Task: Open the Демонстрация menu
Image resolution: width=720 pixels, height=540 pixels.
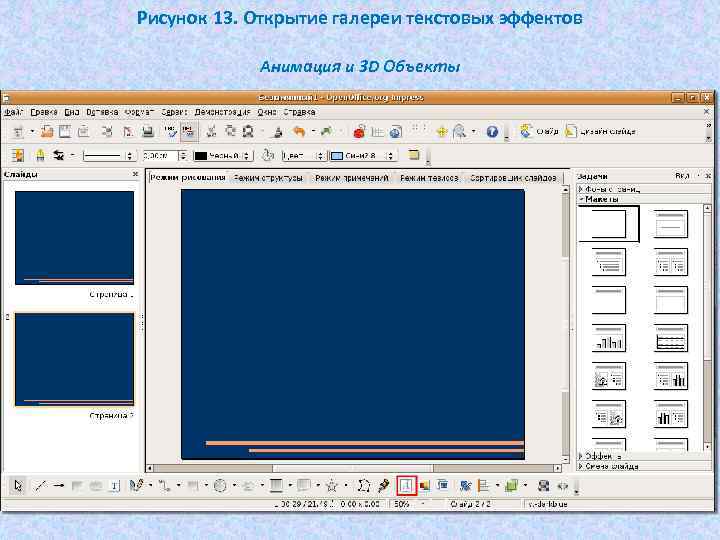Action: (x=223, y=112)
